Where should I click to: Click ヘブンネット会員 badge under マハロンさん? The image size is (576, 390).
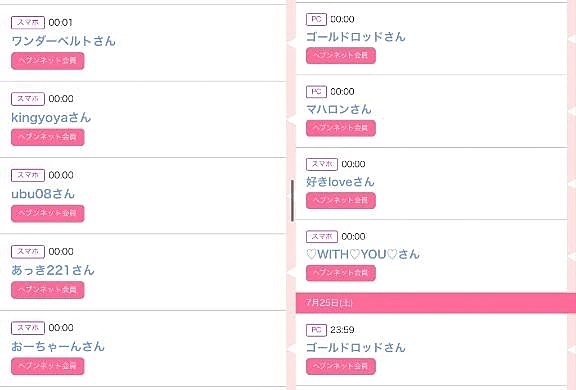tap(341, 128)
